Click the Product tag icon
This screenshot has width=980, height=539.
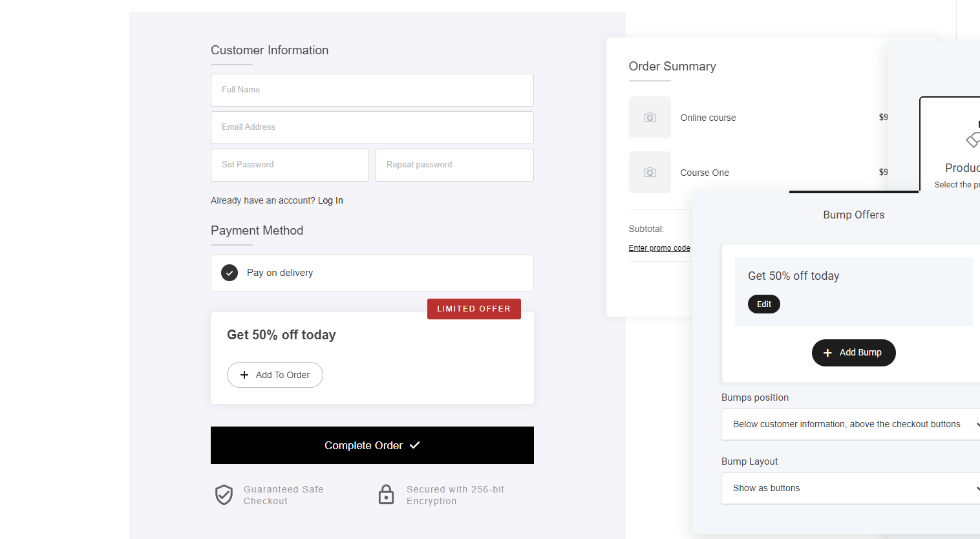[973, 139]
